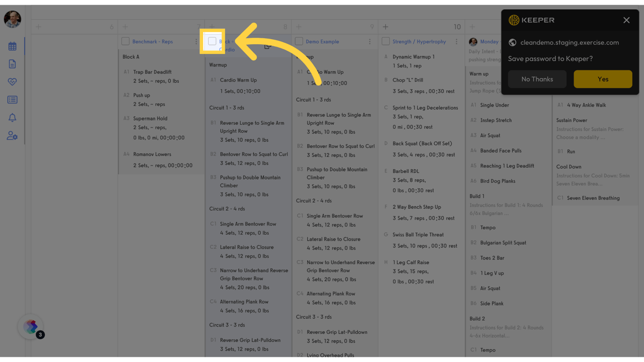
Task: Select Swiss Ball Triple Threat exercise
Action: pos(419,235)
